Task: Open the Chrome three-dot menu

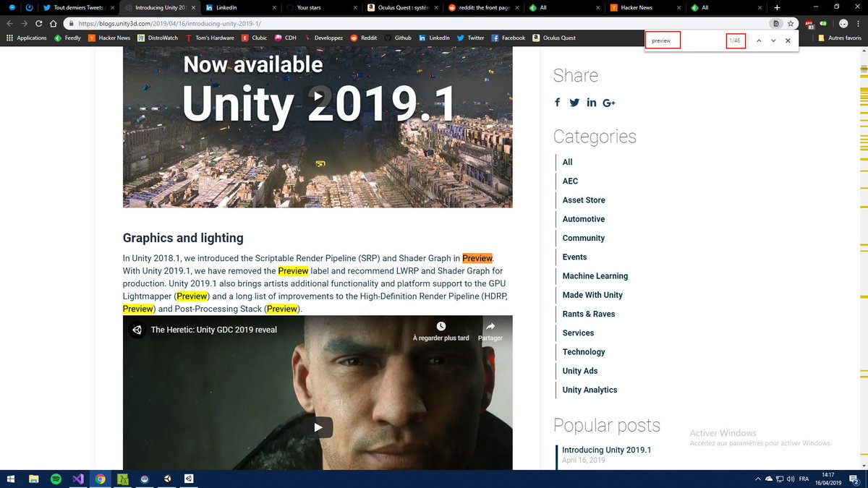Action: (x=859, y=23)
